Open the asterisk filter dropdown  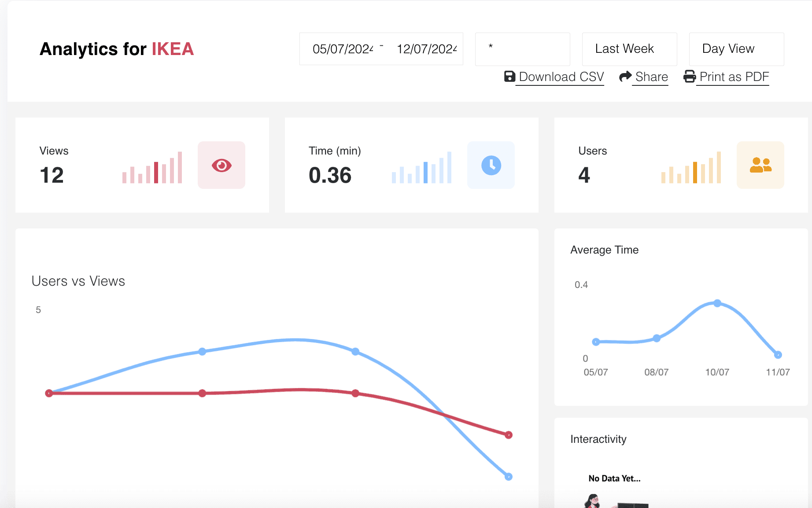click(523, 49)
